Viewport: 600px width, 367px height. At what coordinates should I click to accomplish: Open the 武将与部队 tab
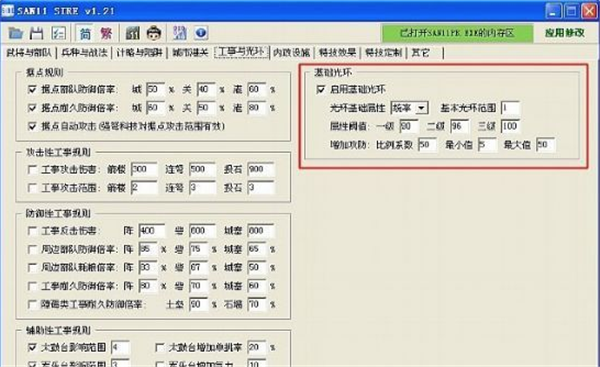(28, 52)
